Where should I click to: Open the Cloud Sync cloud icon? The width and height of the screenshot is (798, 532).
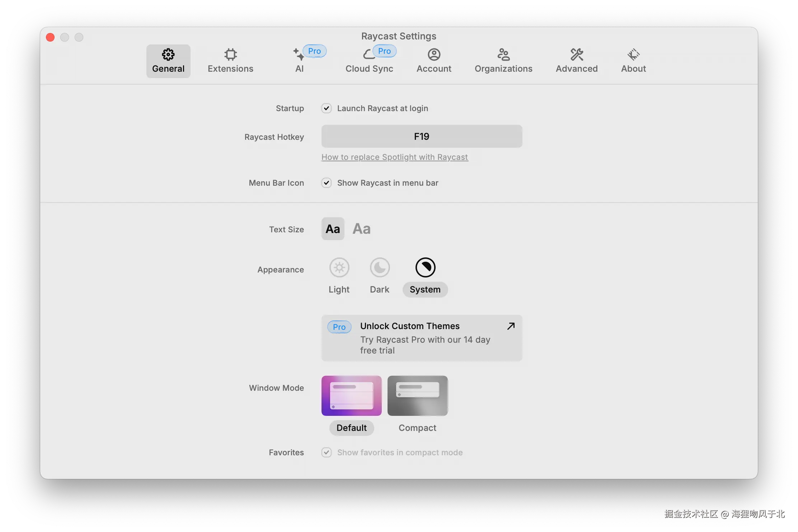[x=369, y=54]
